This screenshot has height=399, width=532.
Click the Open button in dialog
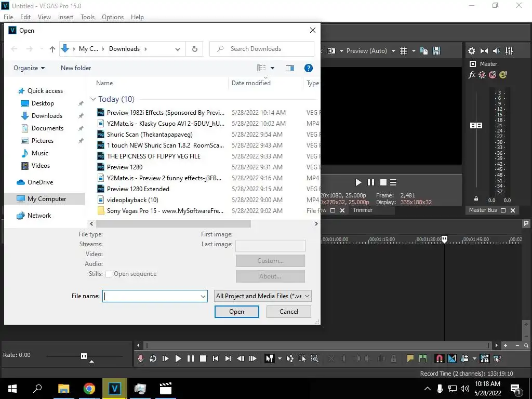236,312
